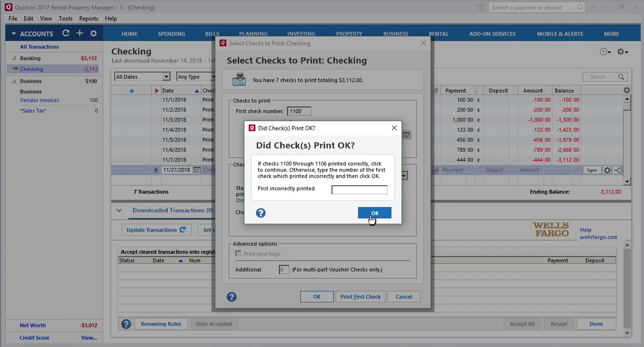The width and height of the screenshot is (644, 347).
Task: Open the wellsfargo.com link
Action: tap(598, 237)
